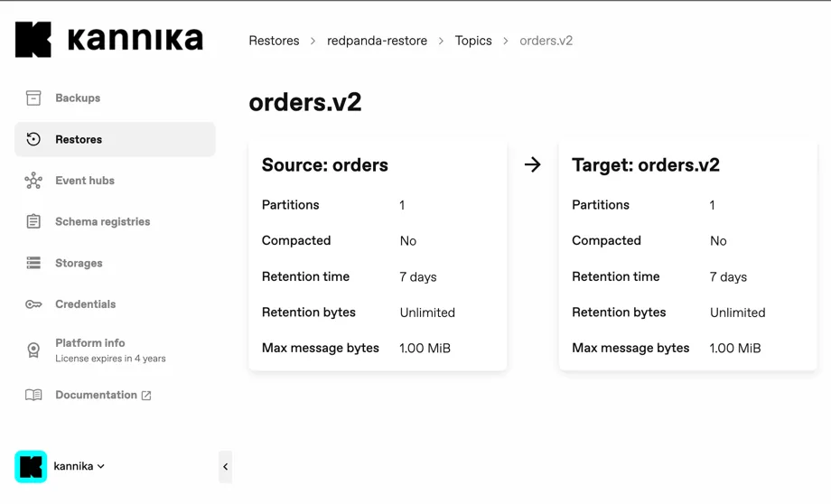Collapse the sidebar with the chevron
The width and height of the screenshot is (831, 504).
tap(225, 467)
